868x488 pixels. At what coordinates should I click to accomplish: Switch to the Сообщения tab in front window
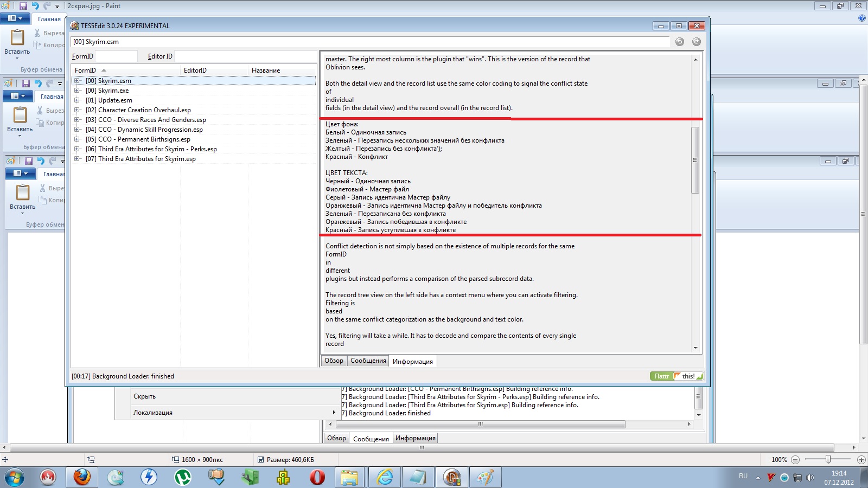368,361
